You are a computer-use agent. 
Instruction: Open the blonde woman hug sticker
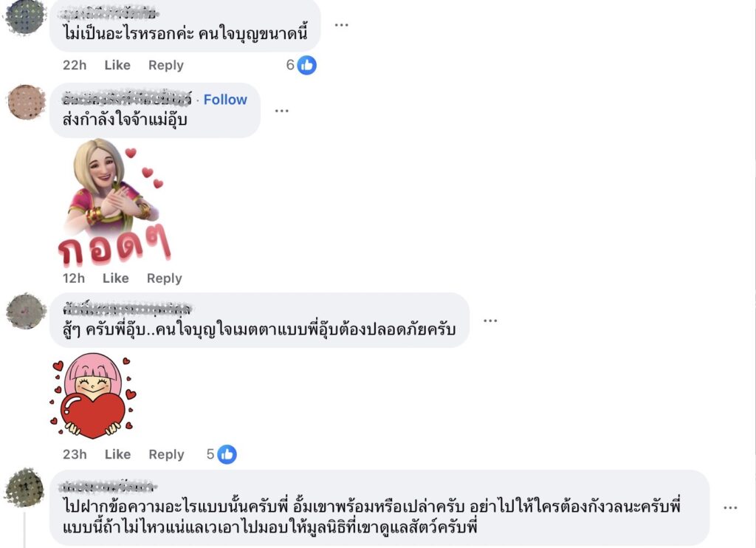tap(114, 202)
